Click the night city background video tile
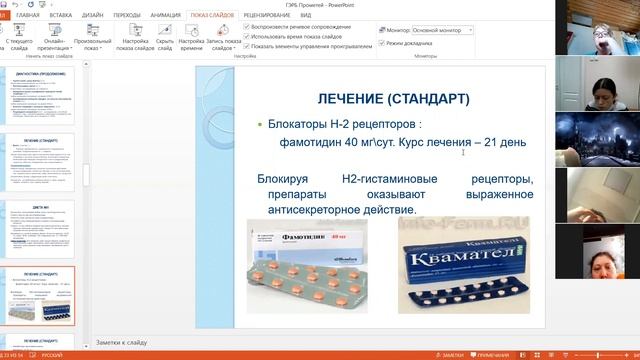Screen dimensions: 640x360 (598, 140)
